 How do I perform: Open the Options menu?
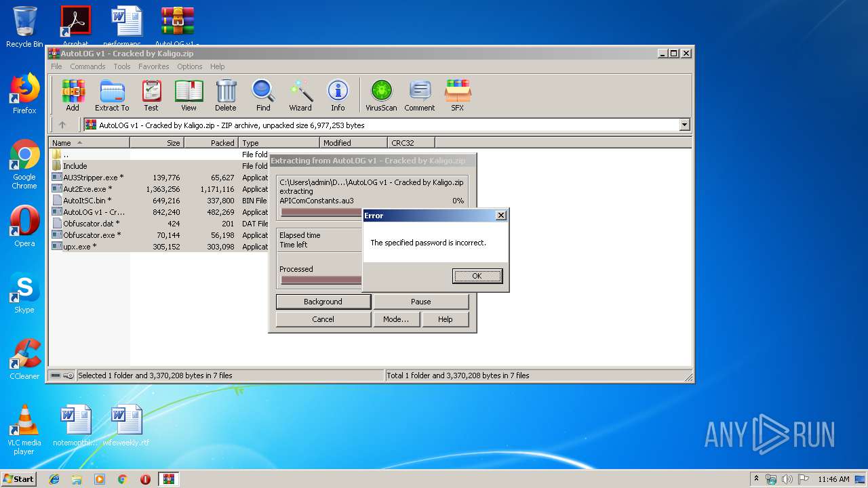click(190, 66)
